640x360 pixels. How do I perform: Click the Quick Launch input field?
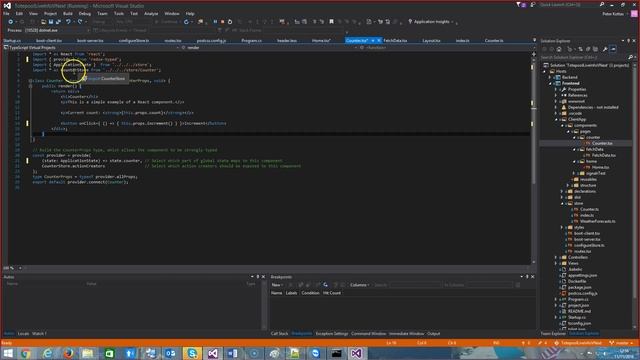coord(568,5)
